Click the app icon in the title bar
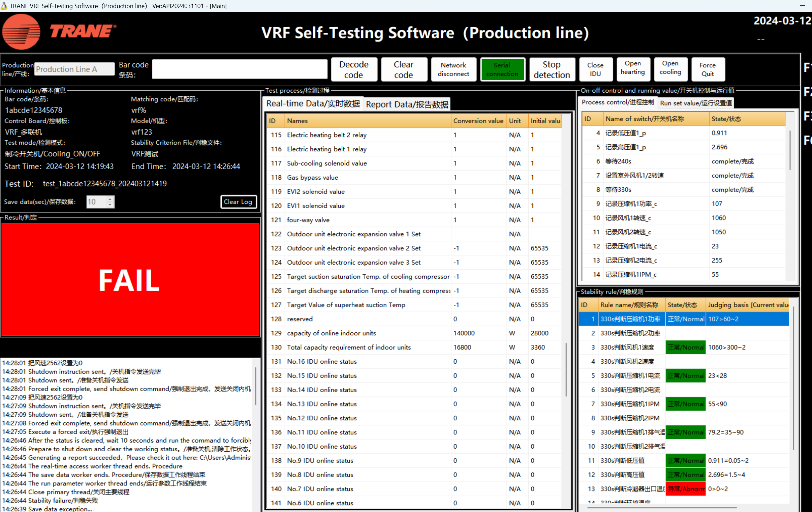Viewport: 812px width, 512px height. 4,6
